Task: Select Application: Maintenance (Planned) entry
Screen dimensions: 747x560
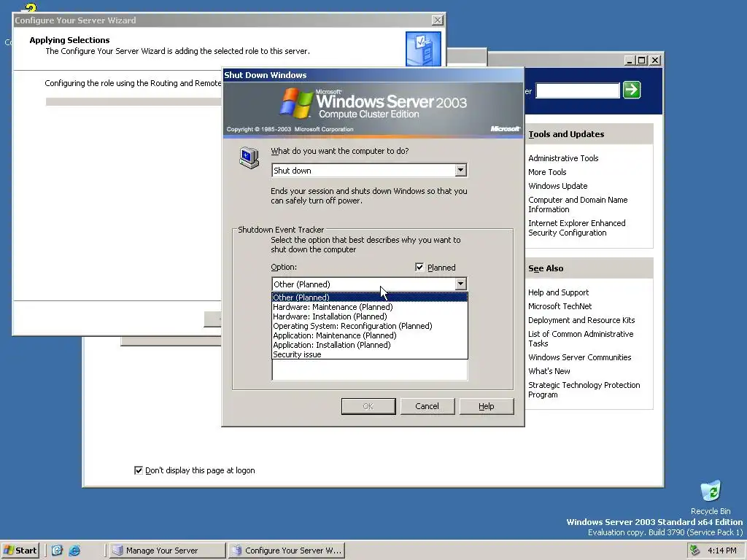Action: [x=370, y=335]
